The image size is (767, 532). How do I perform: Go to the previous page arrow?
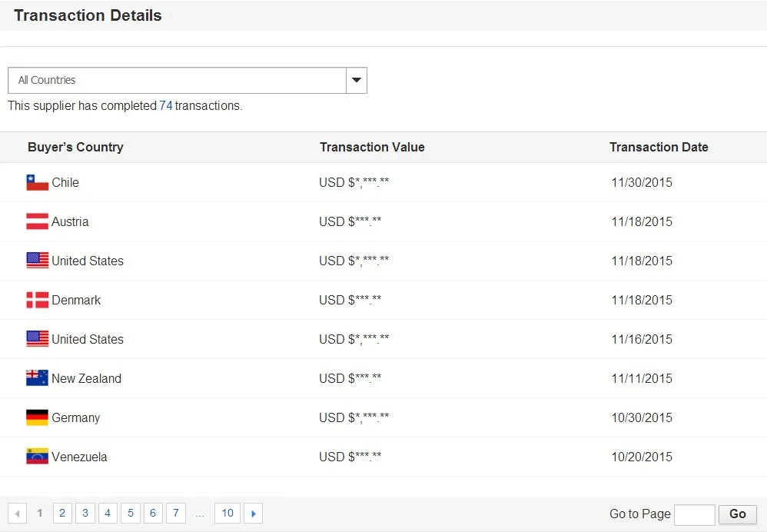pyautogui.click(x=17, y=514)
